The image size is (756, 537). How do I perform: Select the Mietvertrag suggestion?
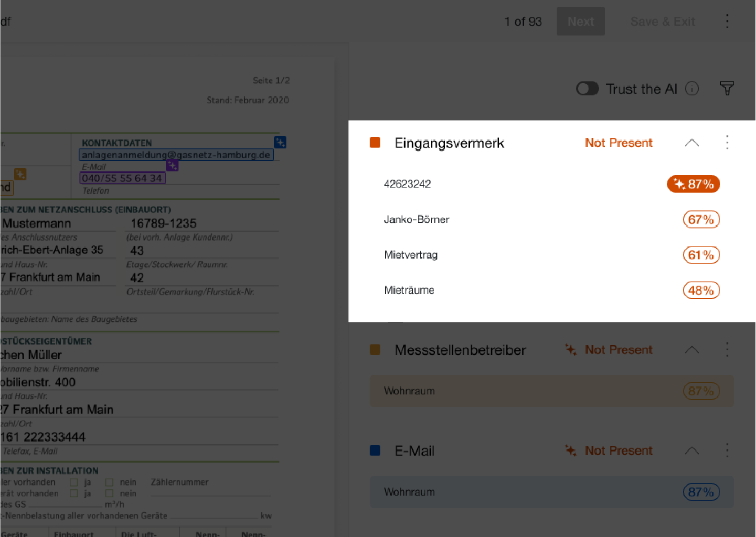(x=411, y=255)
